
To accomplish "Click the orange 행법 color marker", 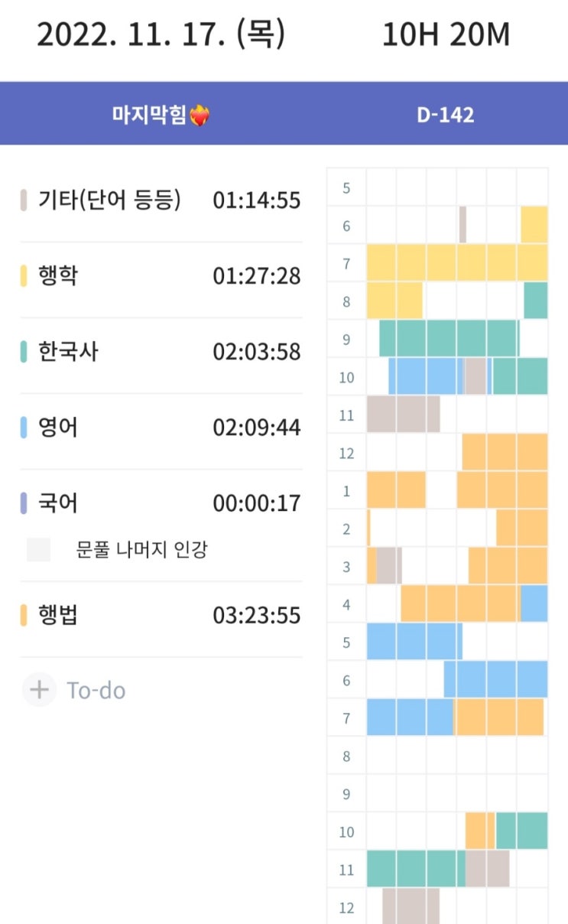I will [24, 616].
